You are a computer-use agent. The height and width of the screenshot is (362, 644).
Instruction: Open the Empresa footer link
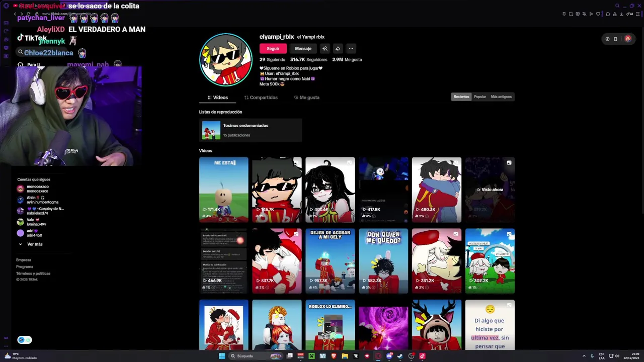tap(24, 260)
